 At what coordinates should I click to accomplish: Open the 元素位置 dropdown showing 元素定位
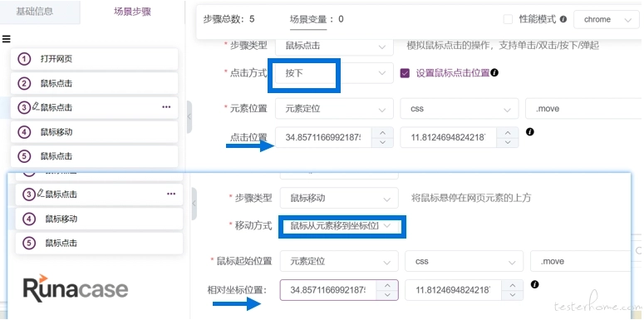[x=334, y=109]
